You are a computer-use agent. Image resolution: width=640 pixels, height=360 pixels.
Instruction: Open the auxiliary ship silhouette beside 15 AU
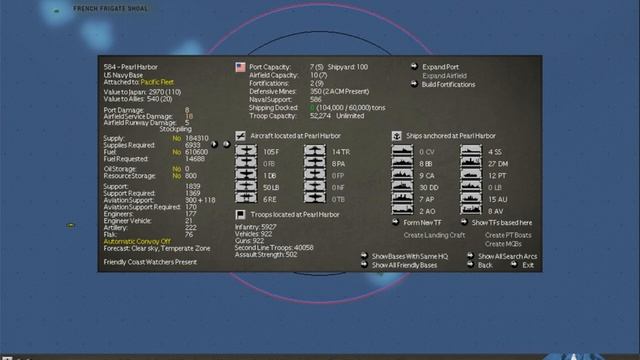[x=471, y=199]
